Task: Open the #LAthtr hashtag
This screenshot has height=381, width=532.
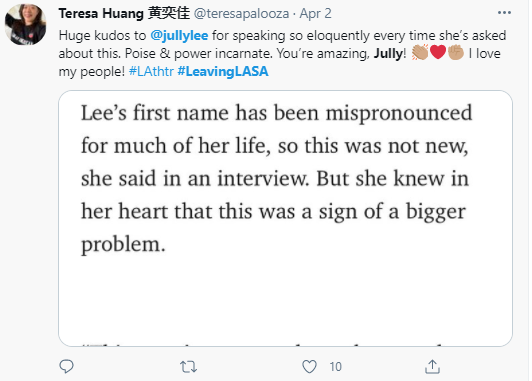Action: (x=151, y=71)
